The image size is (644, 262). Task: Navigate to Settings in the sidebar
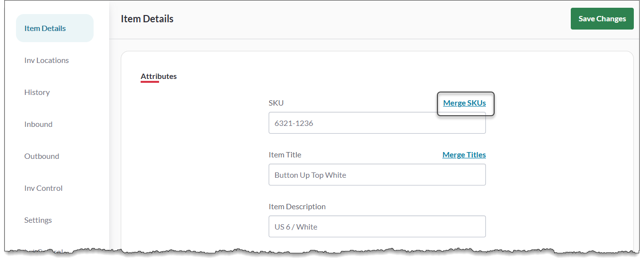pos(38,220)
